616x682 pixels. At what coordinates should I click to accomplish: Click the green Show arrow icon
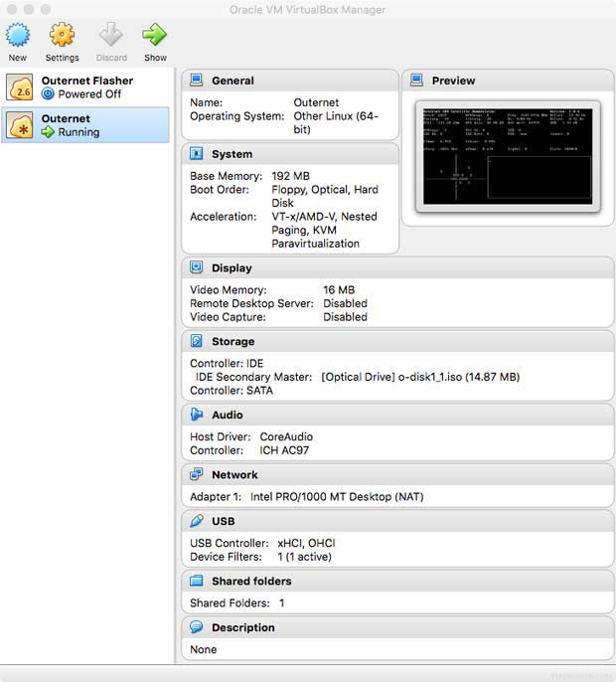[154, 35]
